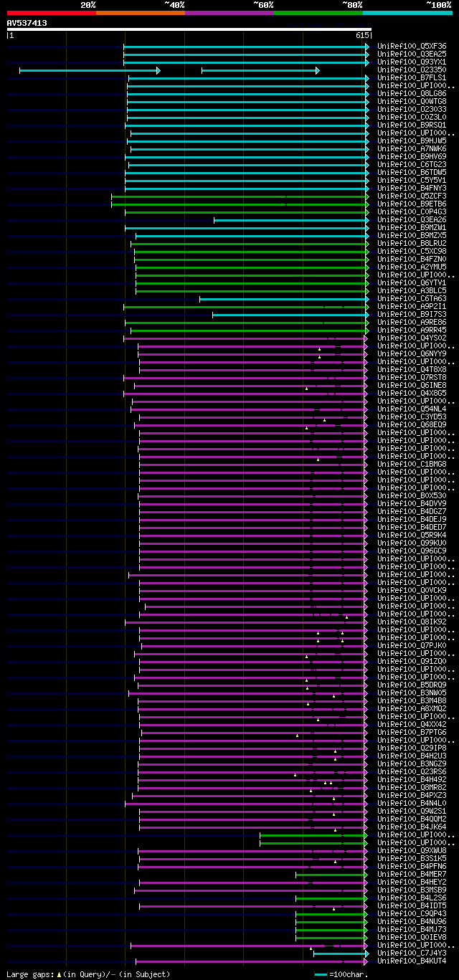This screenshot has width=459, height=980.
Task: Click the UniRef100_C6TA63 entry
Action: click(412, 298)
